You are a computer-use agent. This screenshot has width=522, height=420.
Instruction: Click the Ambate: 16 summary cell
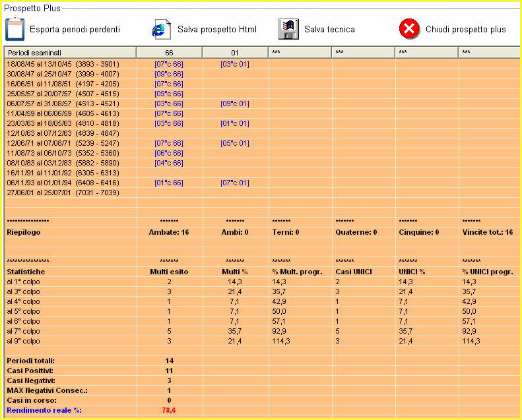(169, 233)
